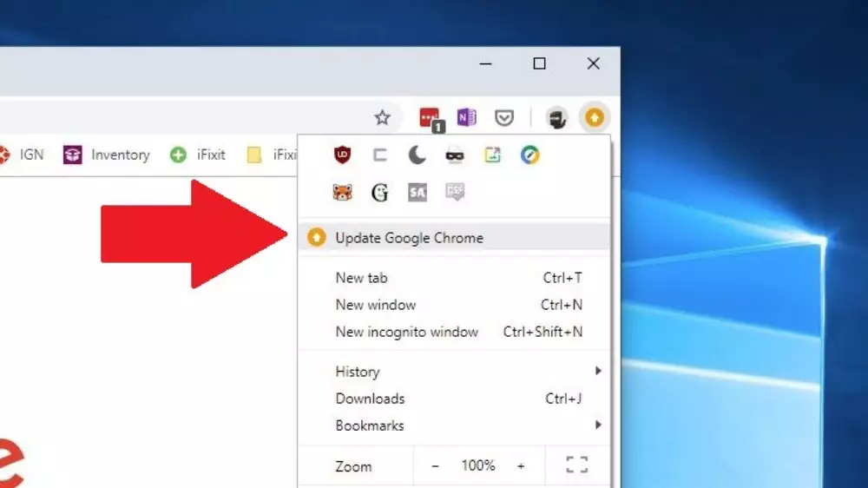Open Downloads from the menu
Image resolution: width=868 pixels, height=488 pixels.
(370, 399)
